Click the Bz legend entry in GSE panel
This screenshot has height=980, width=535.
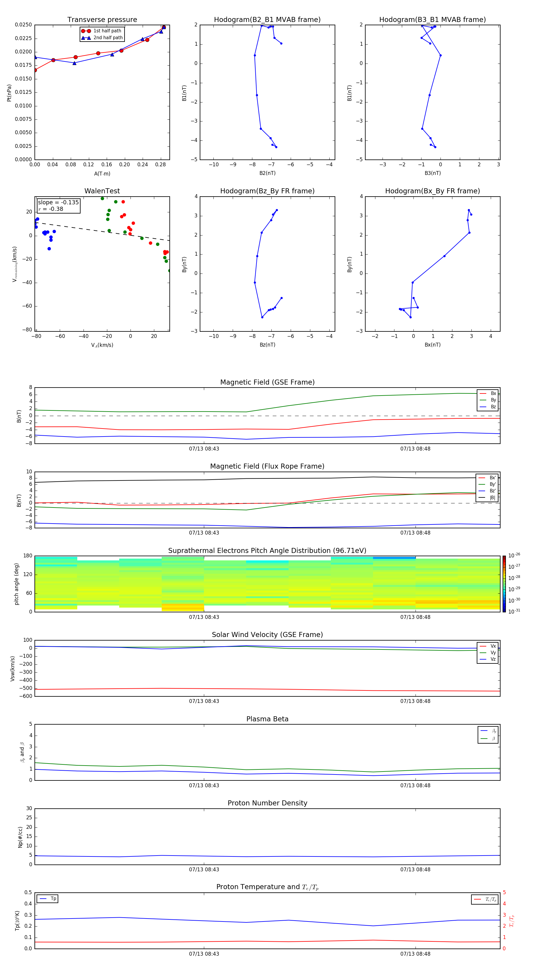click(488, 407)
